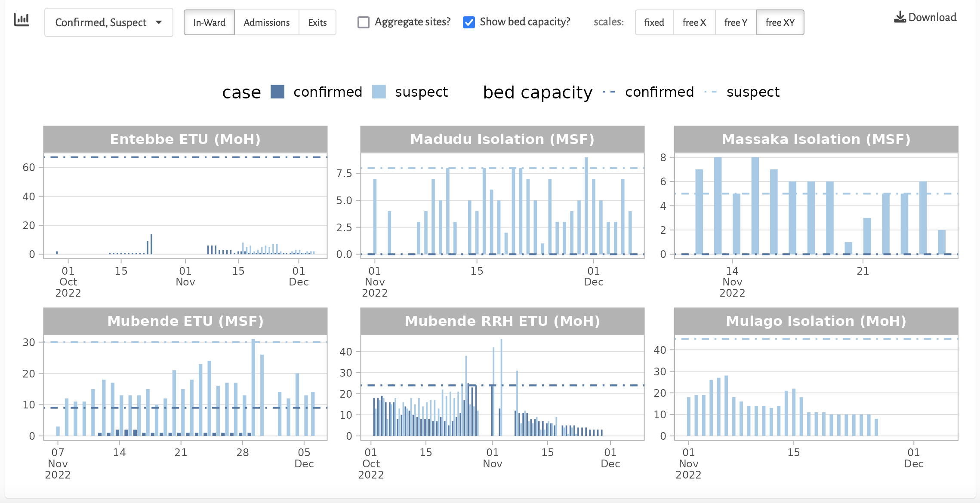Click the tallest suspect bar in Mubende RRH chart
The width and height of the screenshot is (980, 503).
[501, 387]
